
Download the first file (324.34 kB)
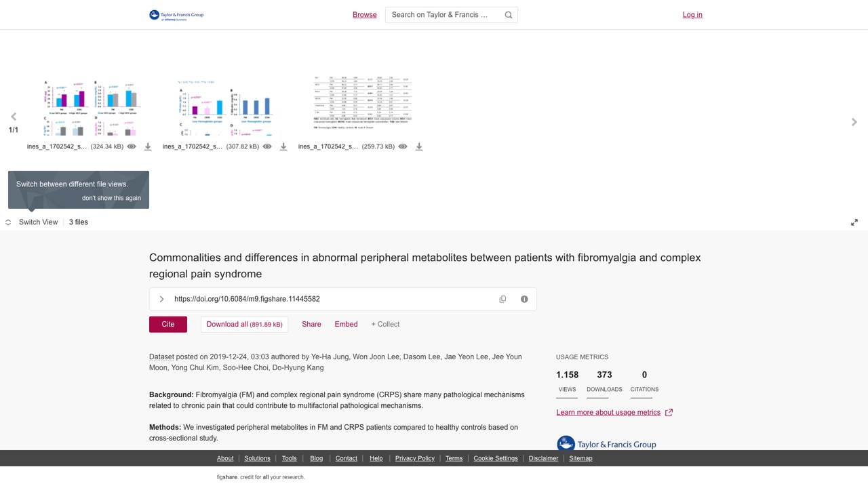click(x=148, y=146)
